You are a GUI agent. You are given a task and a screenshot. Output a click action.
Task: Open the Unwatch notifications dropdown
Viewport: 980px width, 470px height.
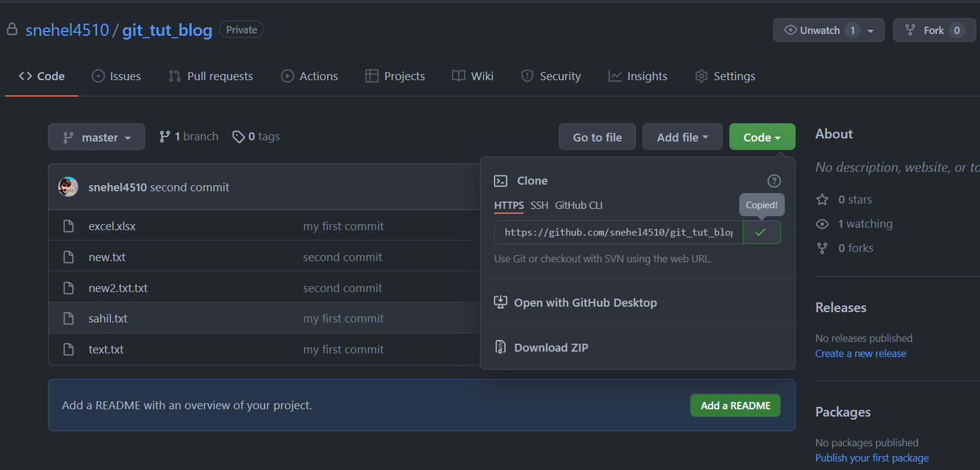[828, 30]
